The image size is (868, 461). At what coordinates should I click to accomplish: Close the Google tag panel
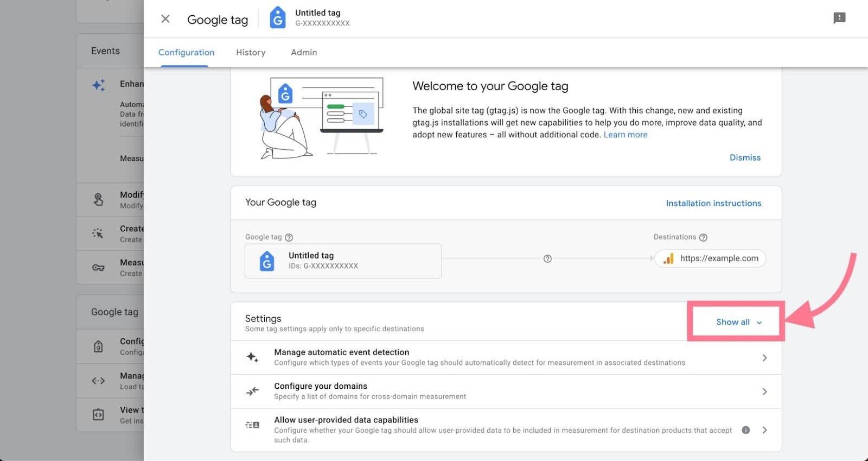[x=165, y=19]
